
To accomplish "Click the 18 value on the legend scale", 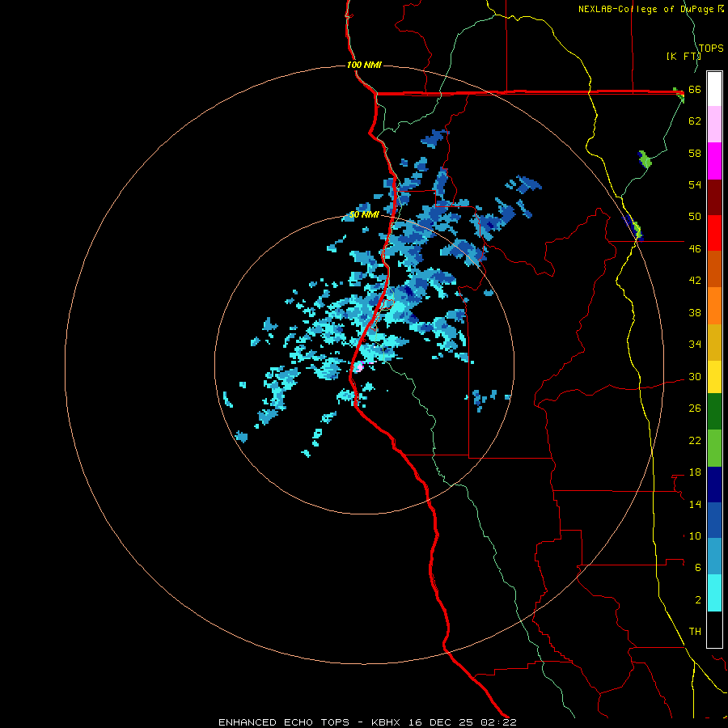I will pyautogui.click(x=695, y=472).
